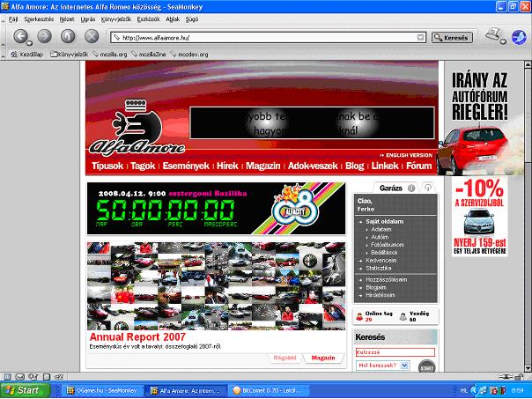Click the vertical scrollbar down arrow
The height and width of the screenshot is (399, 532).
click(x=528, y=368)
